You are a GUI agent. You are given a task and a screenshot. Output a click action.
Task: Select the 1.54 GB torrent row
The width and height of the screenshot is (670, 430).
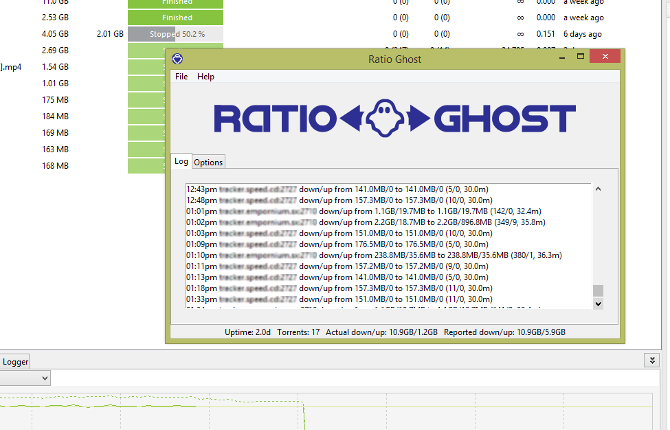click(55, 67)
